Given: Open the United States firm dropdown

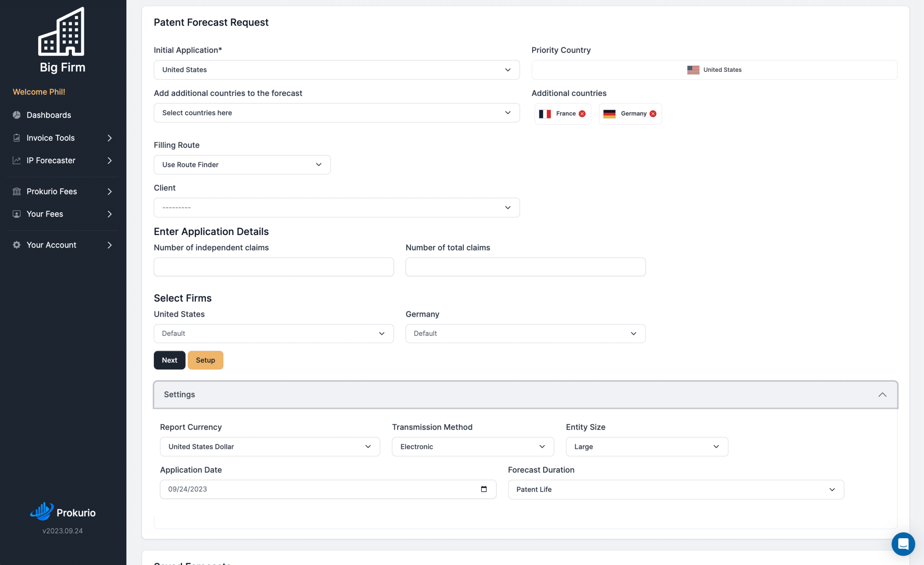Looking at the screenshot, I should pyautogui.click(x=273, y=333).
